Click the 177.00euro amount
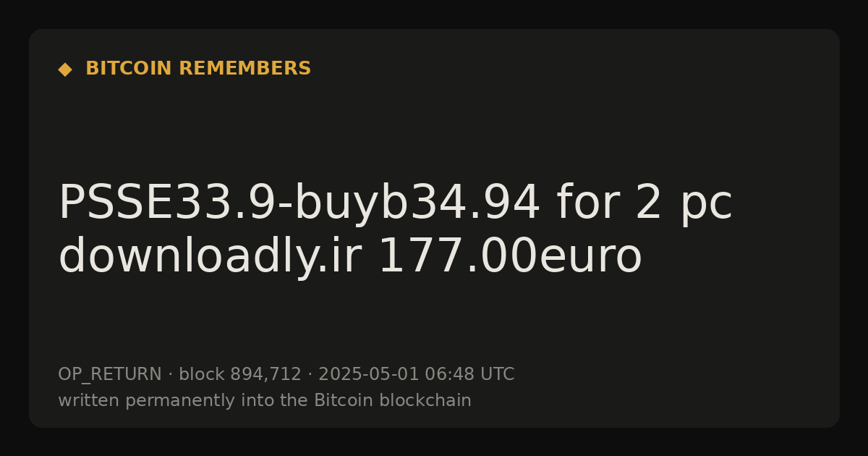The width and height of the screenshot is (868, 456). [510, 257]
